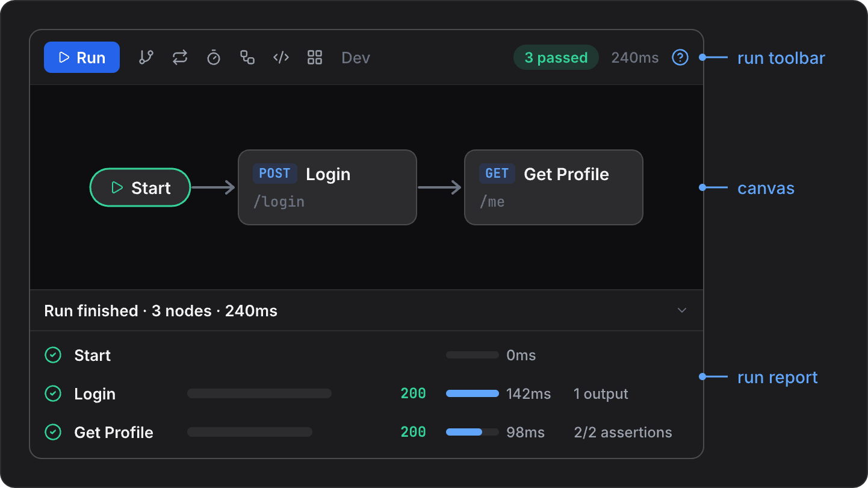Viewport: 868px width, 488px height.
Task: Click the check icon beside Login row
Action: pyautogui.click(x=53, y=393)
